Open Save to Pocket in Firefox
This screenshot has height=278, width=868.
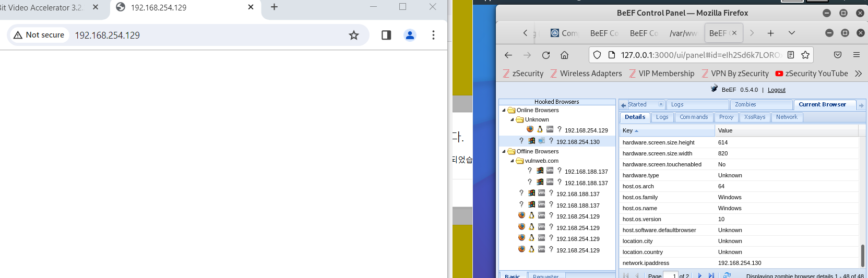tap(838, 55)
